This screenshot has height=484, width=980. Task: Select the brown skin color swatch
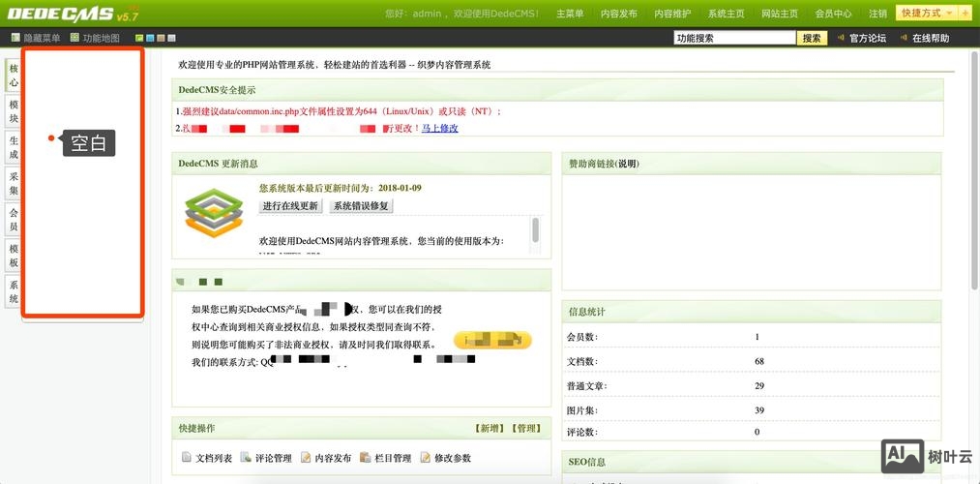[161, 38]
